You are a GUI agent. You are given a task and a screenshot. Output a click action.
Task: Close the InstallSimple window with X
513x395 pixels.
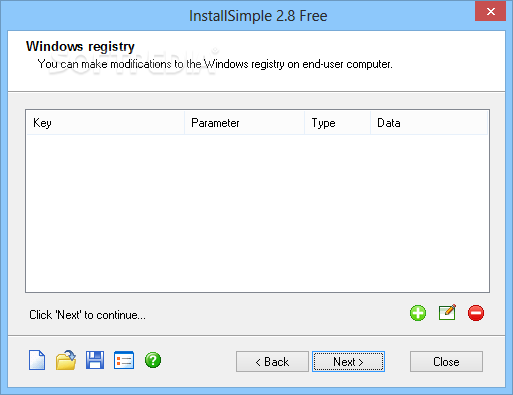tap(491, 11)
